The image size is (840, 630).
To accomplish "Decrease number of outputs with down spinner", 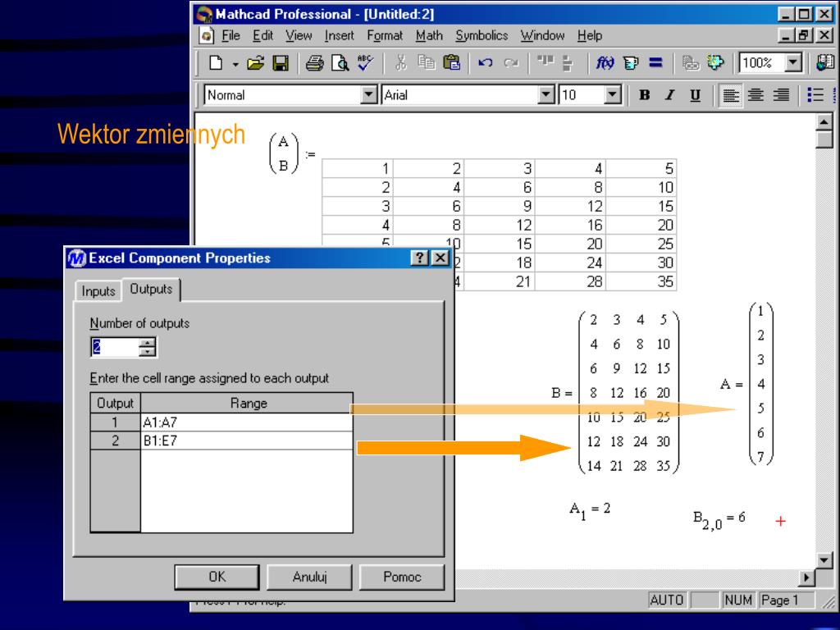I will point(147,352).
